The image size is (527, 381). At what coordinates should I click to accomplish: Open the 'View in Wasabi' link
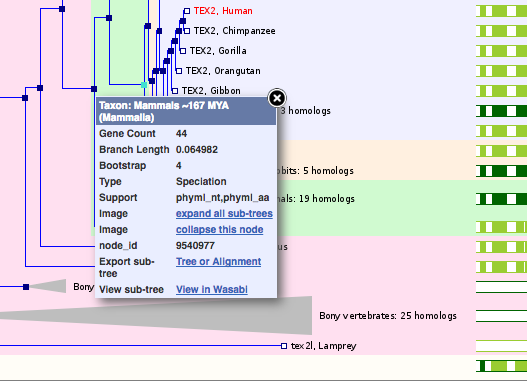[x=212, y=290]
